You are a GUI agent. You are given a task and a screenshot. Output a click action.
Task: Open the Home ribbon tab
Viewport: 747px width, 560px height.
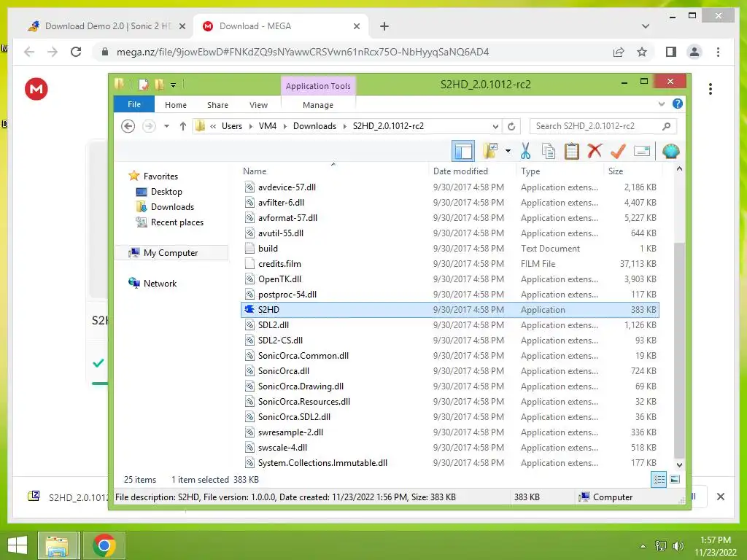(176, 105)
